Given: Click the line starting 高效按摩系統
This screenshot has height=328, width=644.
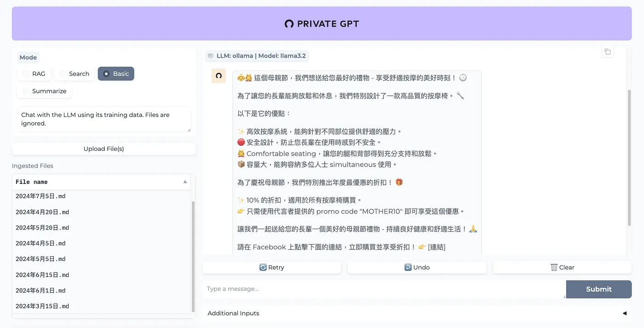Looking at the screenshot, I should pos(320,132).
